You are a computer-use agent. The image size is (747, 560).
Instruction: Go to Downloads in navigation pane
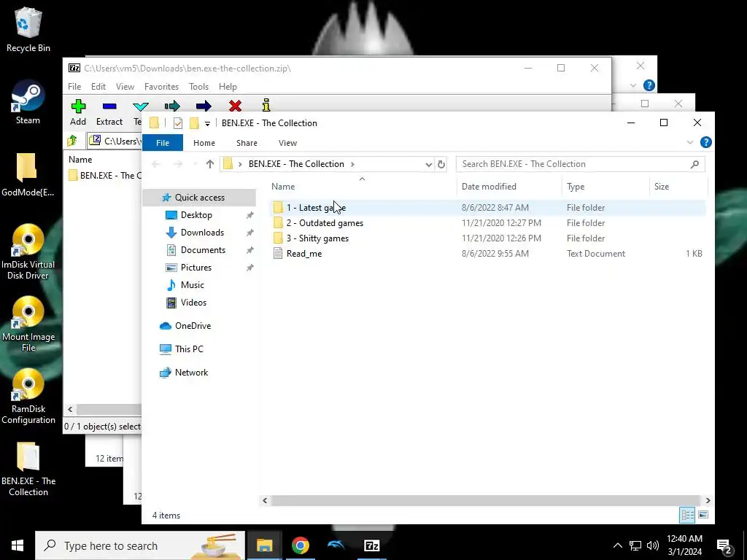pos(202,233)
